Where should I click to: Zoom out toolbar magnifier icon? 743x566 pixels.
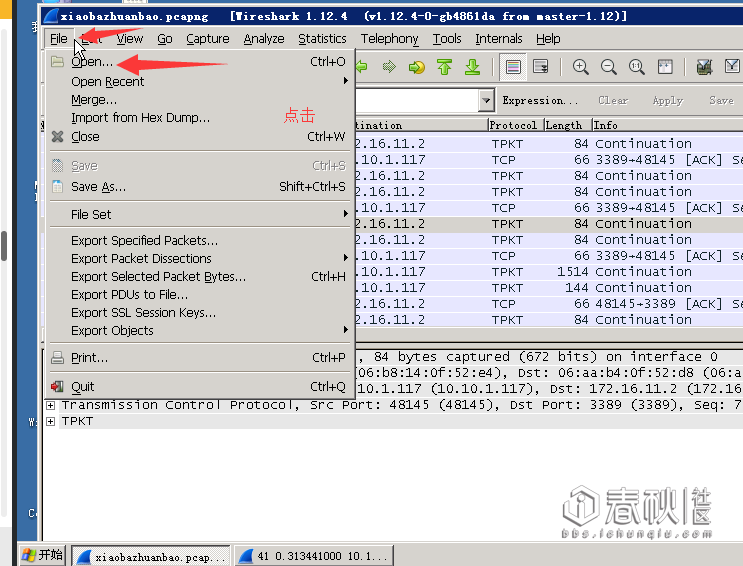(608, 67)
